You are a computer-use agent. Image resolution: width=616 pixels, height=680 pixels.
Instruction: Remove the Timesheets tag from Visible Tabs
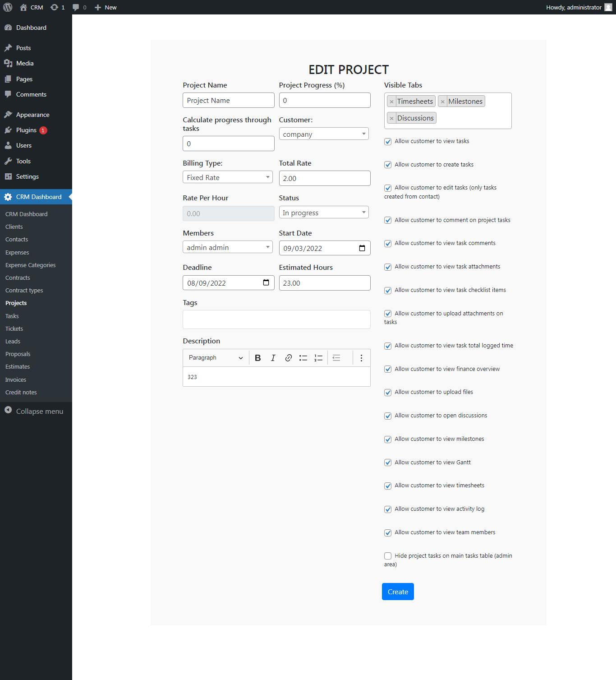point(391,102)
